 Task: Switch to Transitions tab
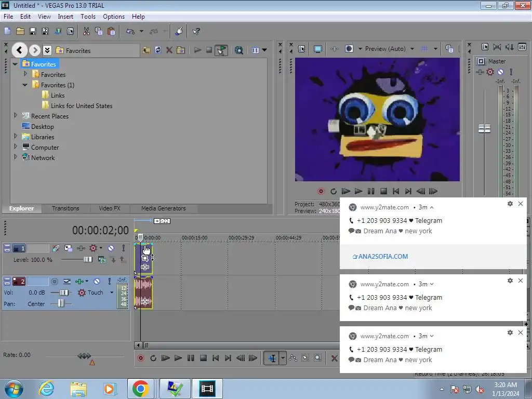click(x=65, y=208)
